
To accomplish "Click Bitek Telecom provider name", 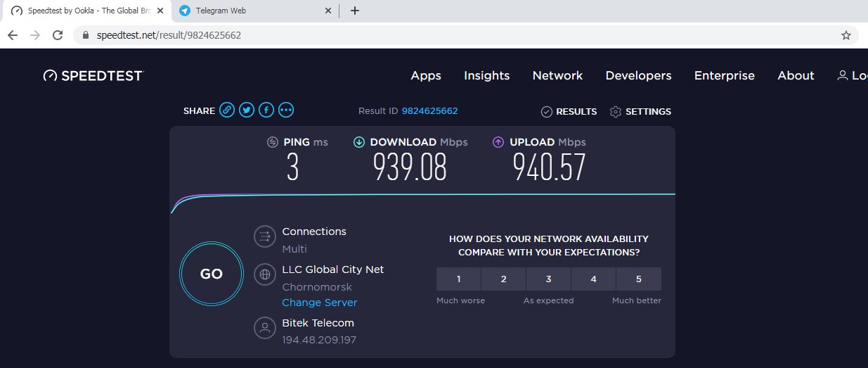I will (x=318, y=323).
